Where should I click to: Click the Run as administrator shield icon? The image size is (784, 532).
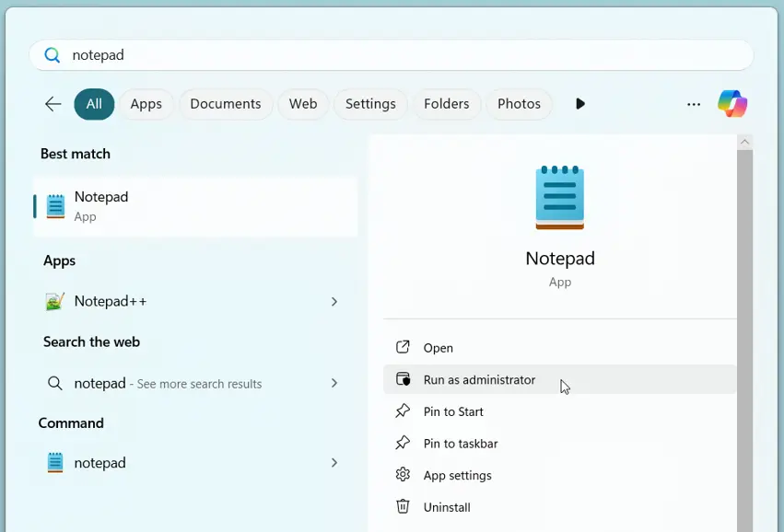[402, 379]
